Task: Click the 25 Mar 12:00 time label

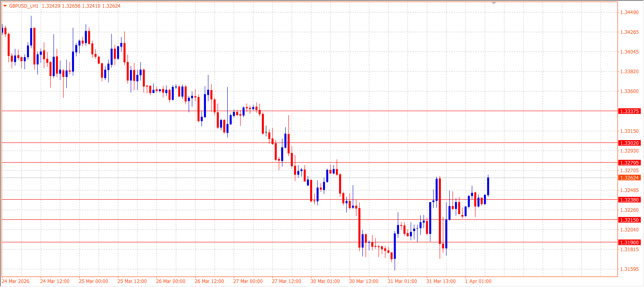Action: pos(132,281)
